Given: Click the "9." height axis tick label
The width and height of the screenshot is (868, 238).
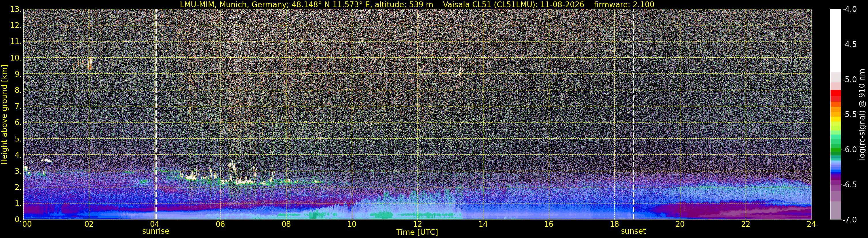Looking at the screenshot, I should tap(18, 74).
